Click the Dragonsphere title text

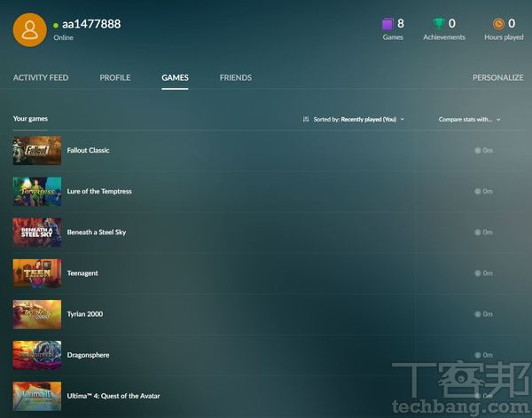(x=88, y=355)
